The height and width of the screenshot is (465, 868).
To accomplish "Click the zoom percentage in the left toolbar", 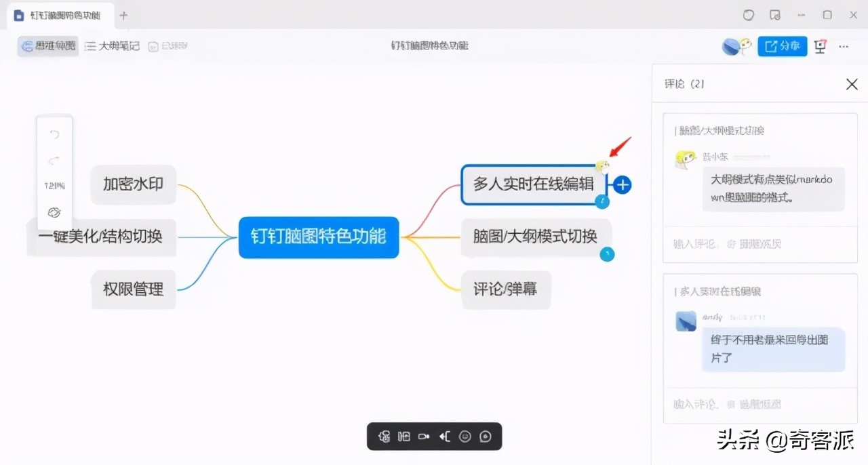I will pos(55,186).
